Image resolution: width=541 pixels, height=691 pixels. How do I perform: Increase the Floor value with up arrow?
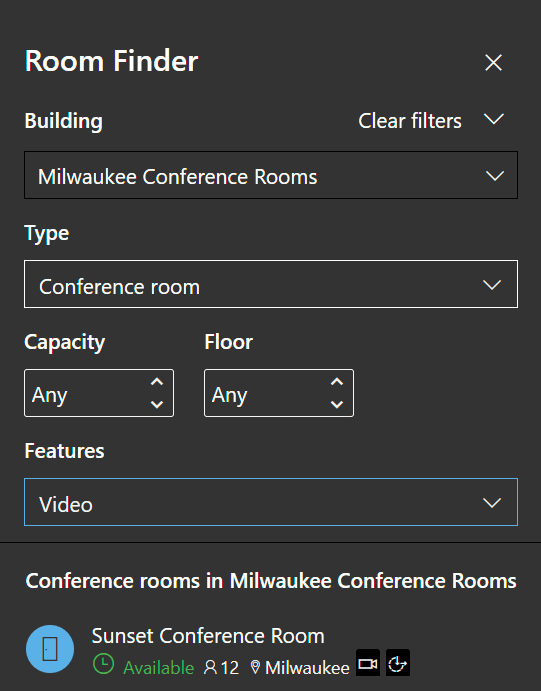(x=337, y=382)
